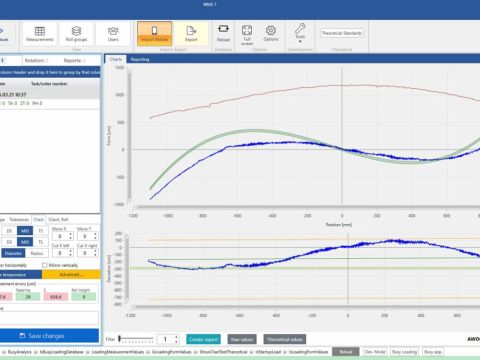Click the blue temperature button

(21, 275)
